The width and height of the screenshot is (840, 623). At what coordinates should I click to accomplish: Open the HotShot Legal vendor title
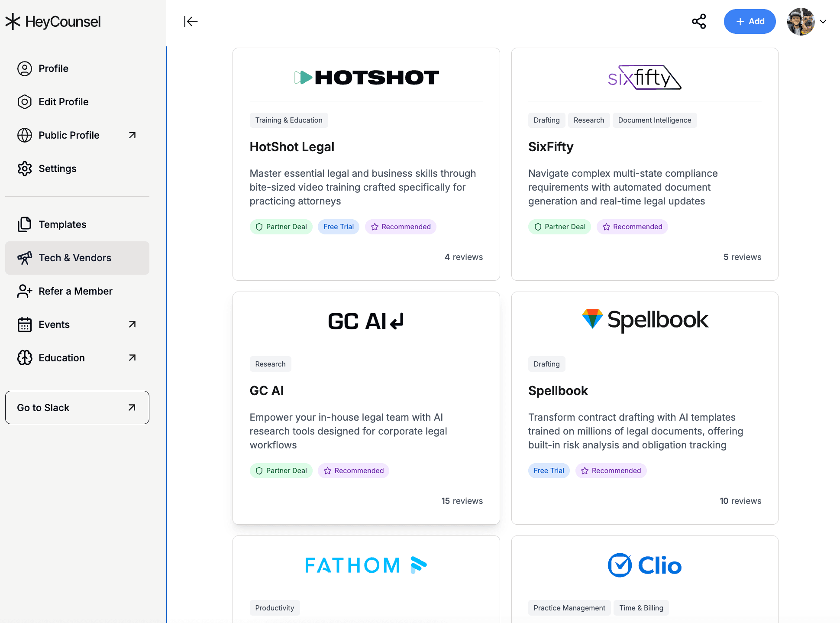292,147
